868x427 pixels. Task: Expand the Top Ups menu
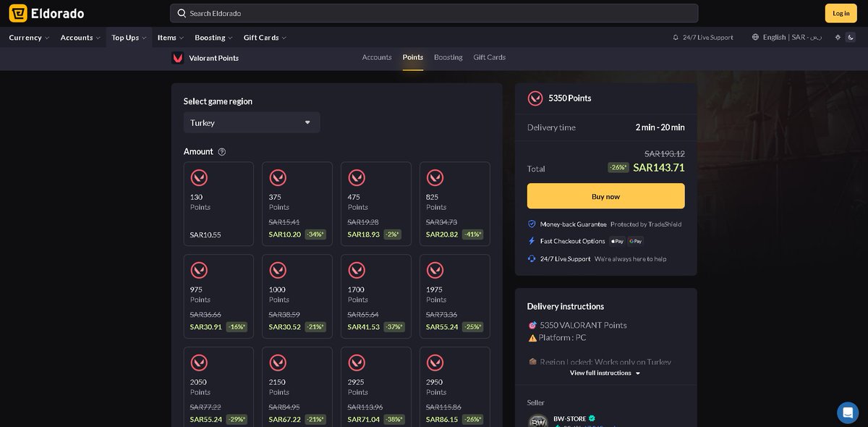(x=129, y=38)
